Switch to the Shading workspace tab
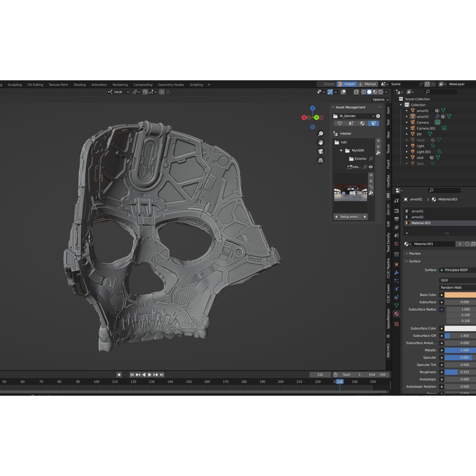Image resolution: width=476 pixels, height=476 pixels. pyautogui.click(x=80, y=84)
